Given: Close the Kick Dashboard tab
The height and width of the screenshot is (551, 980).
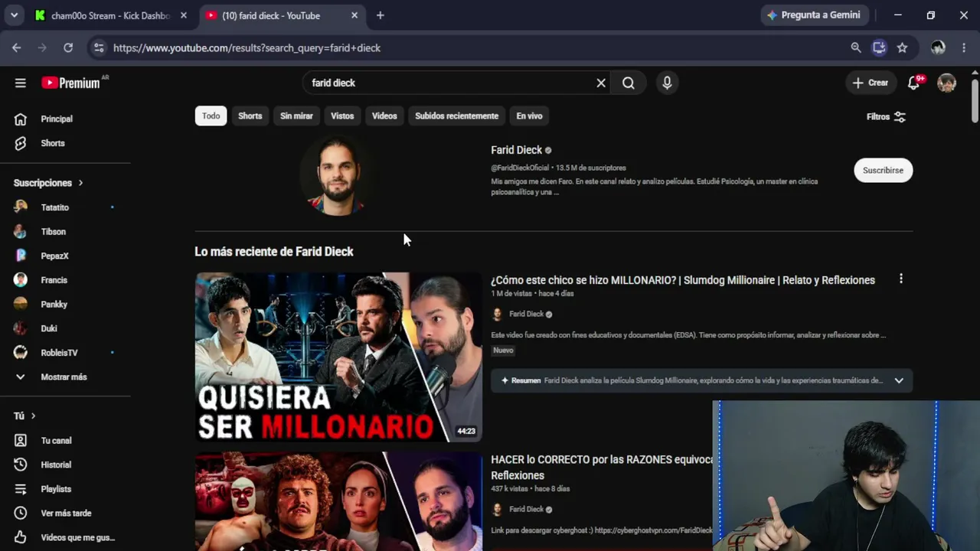Looking at the screenshot, I should click(184, 15).
